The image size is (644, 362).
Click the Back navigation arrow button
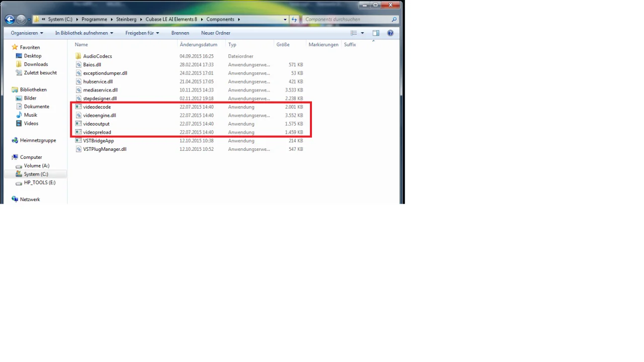tap(10, 20)
